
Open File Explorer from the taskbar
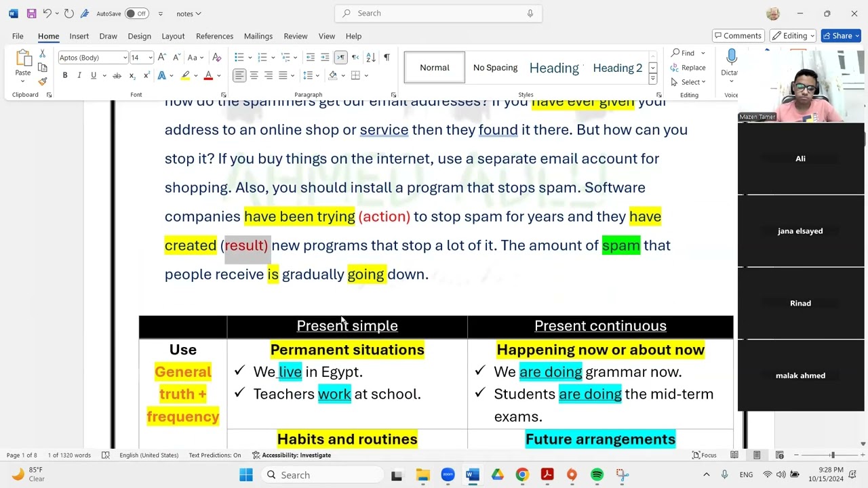pos(422,475)
